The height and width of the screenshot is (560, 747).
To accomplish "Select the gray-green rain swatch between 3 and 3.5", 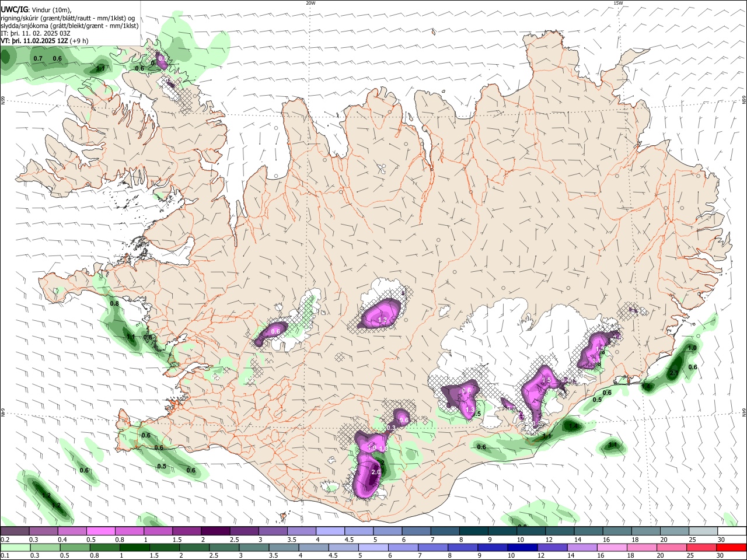I will pos(254,547).
